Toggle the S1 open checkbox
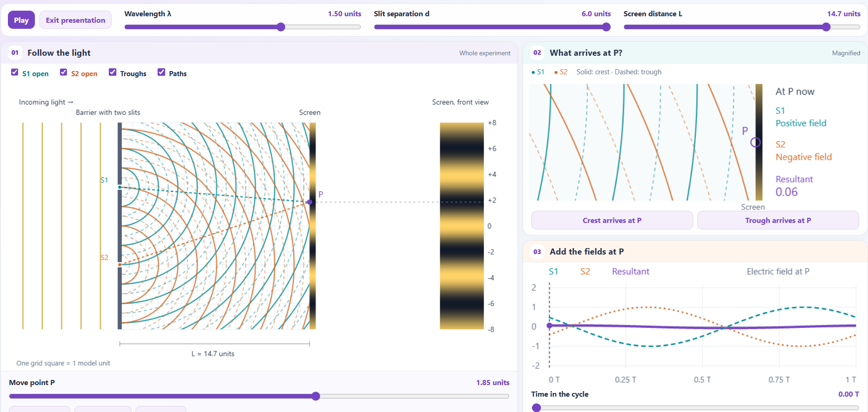The height and width of the screenshot is (412, 868). tap(15, 72)
